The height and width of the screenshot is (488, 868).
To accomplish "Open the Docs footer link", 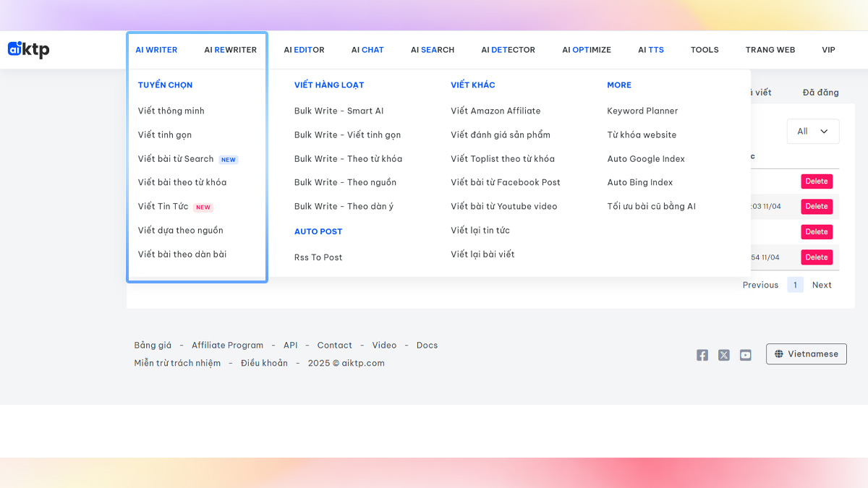I will pos(427,346).
